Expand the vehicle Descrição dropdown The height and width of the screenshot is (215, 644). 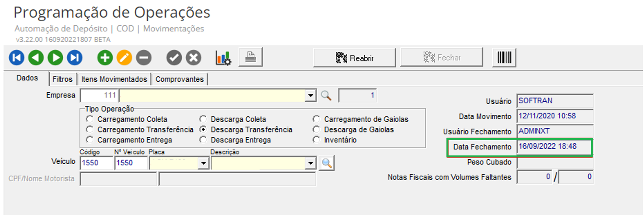point(311,163)
